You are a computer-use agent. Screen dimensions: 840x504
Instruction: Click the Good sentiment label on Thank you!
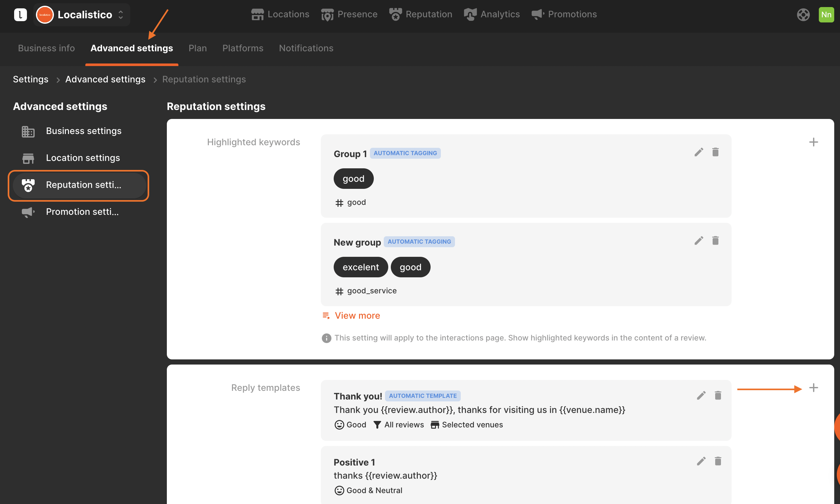[x=350, y=425]
